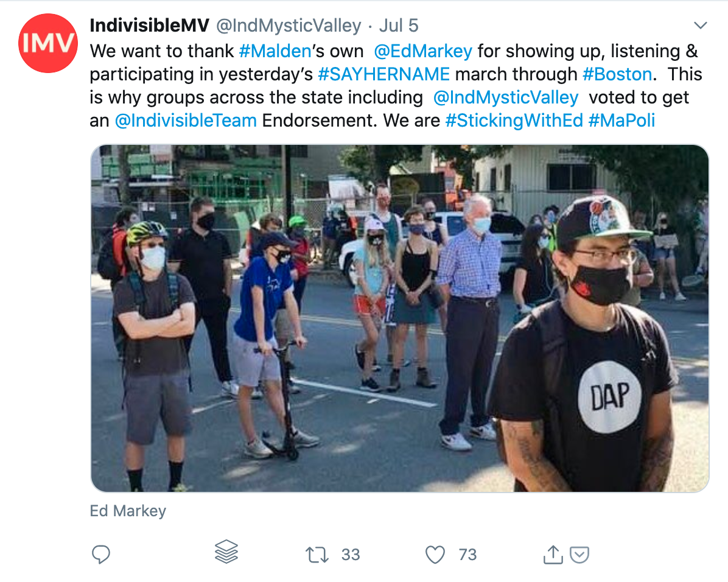Viewport: 728px width, 582px height.
Task: Open the Pocket save icon
Action: pyautogui.click(x=579, y=555)
